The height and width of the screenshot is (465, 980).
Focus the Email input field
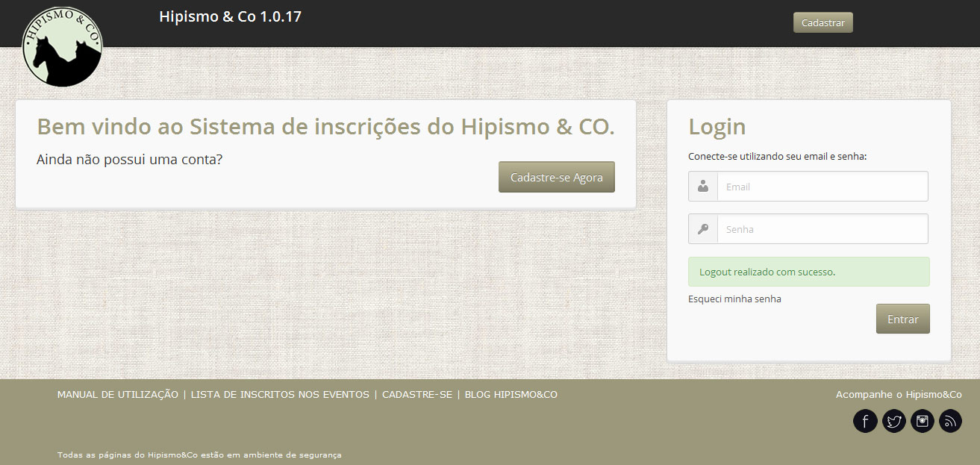[823, 187]
